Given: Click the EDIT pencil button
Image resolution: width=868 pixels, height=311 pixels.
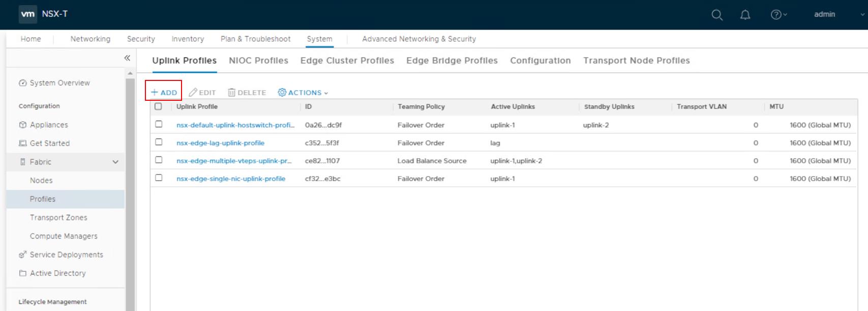Looking at the screenshot, I should [x=202, y=93].
